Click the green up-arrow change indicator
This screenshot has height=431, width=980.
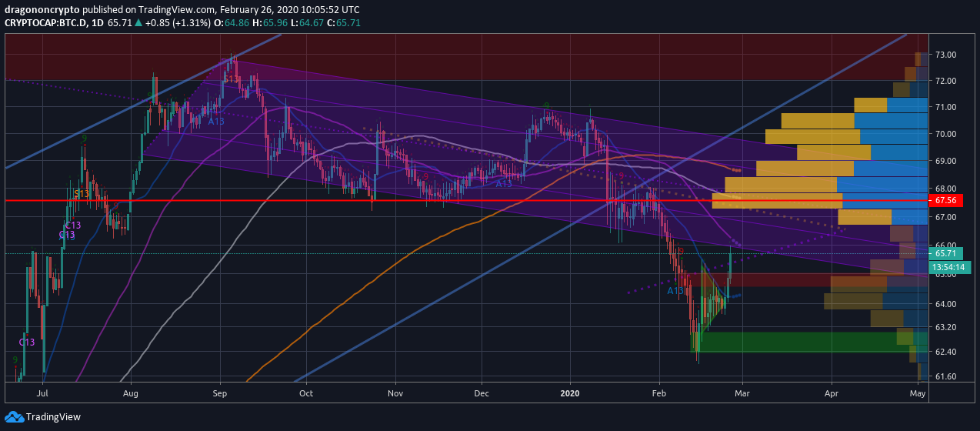(138, 23)
